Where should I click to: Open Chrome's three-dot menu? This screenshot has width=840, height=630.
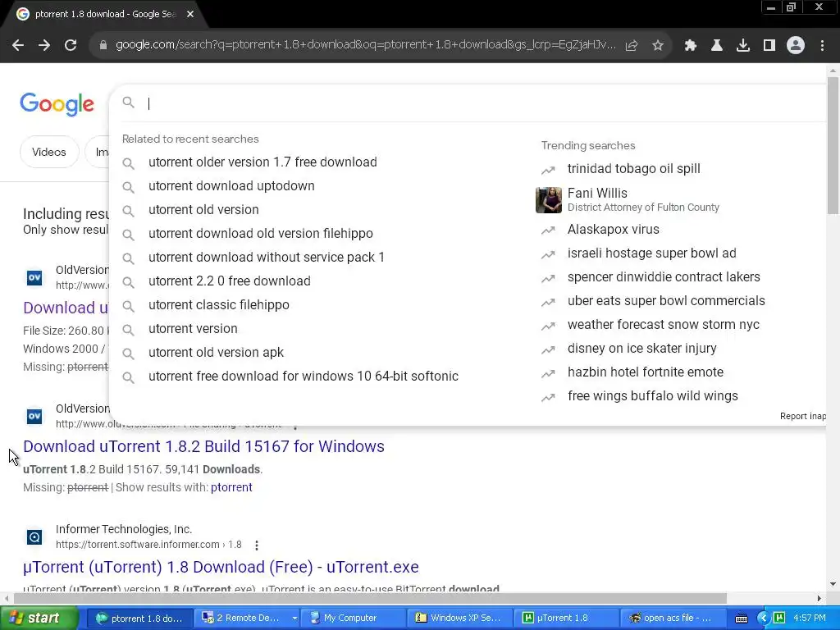[x=822, y=46]
